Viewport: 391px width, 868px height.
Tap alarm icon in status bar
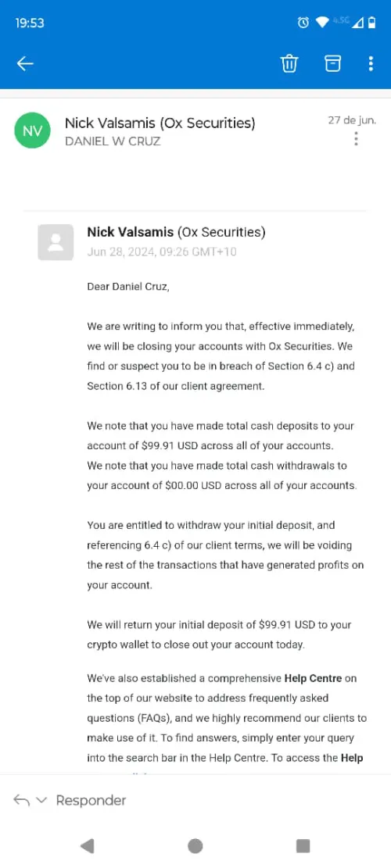coord(303,22)
